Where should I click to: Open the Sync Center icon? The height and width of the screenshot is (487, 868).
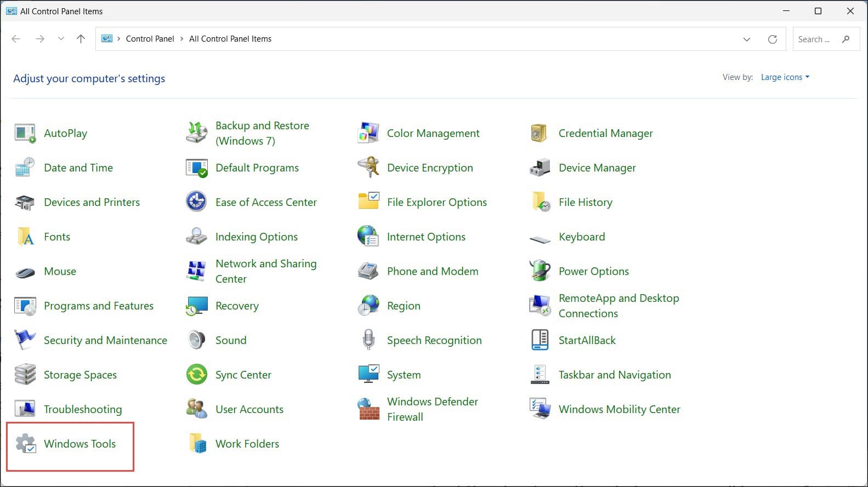(x=197, y=375)
